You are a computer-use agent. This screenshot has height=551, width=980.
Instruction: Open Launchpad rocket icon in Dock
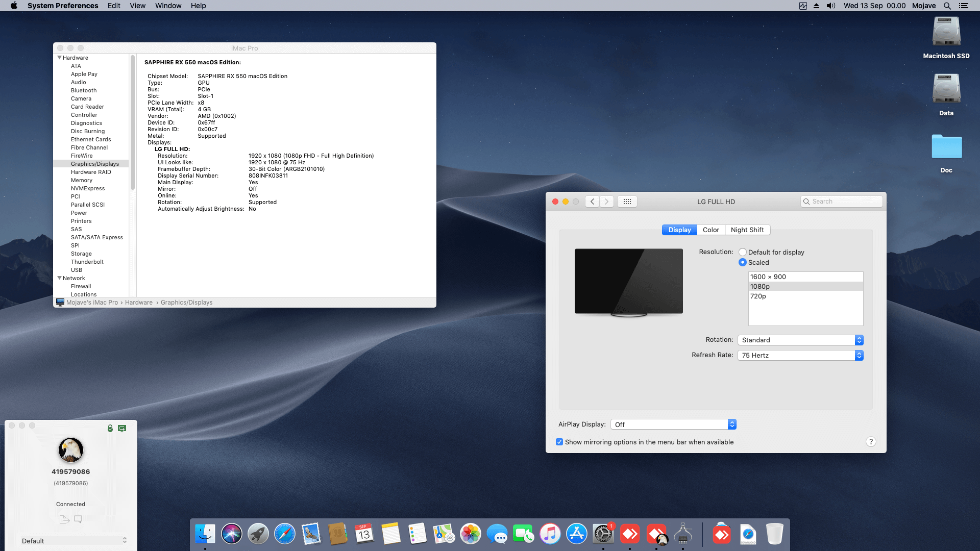(x=258, y=534)
